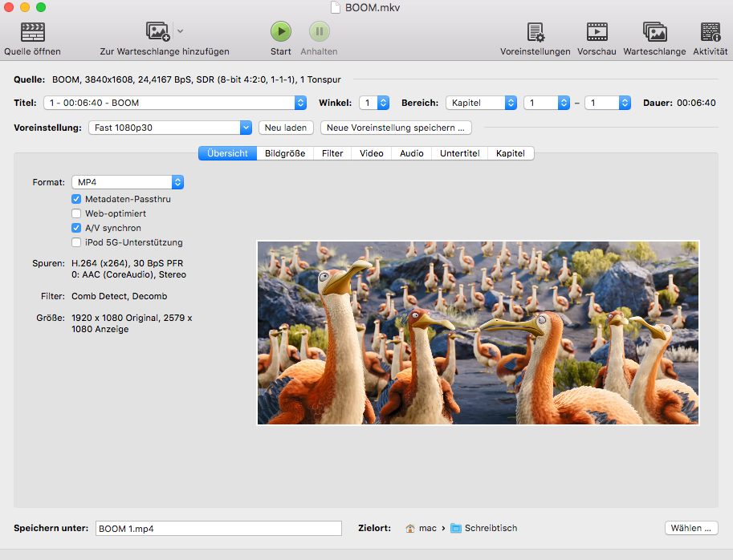733x560 pixels.
Task: Switch to the Video tab
Action: [370, 153]
